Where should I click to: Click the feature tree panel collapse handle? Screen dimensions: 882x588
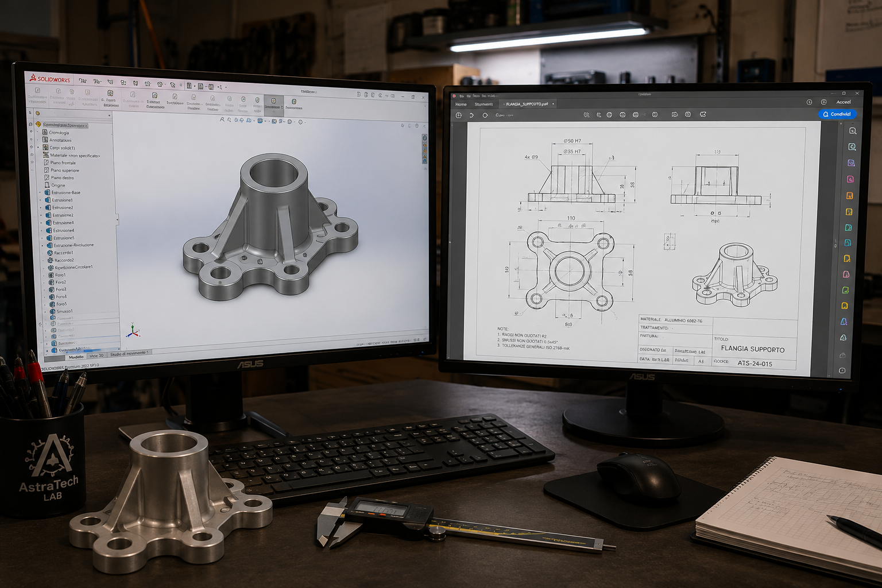118,220
